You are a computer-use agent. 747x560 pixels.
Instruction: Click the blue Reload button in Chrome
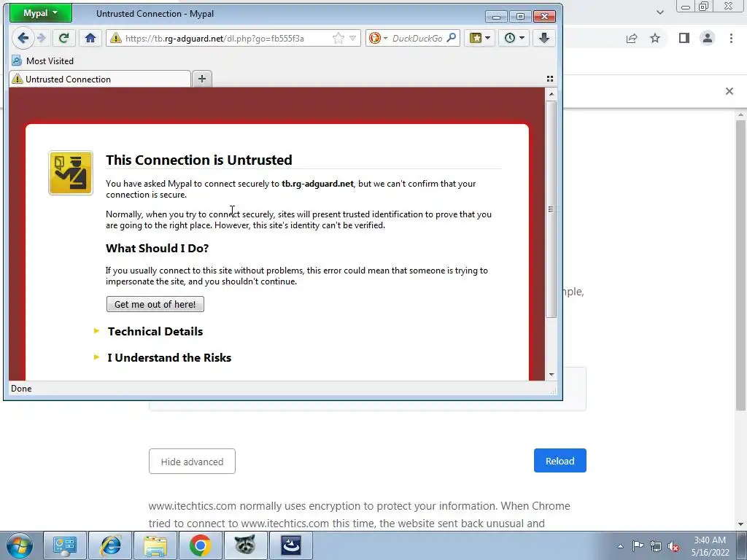560,461
